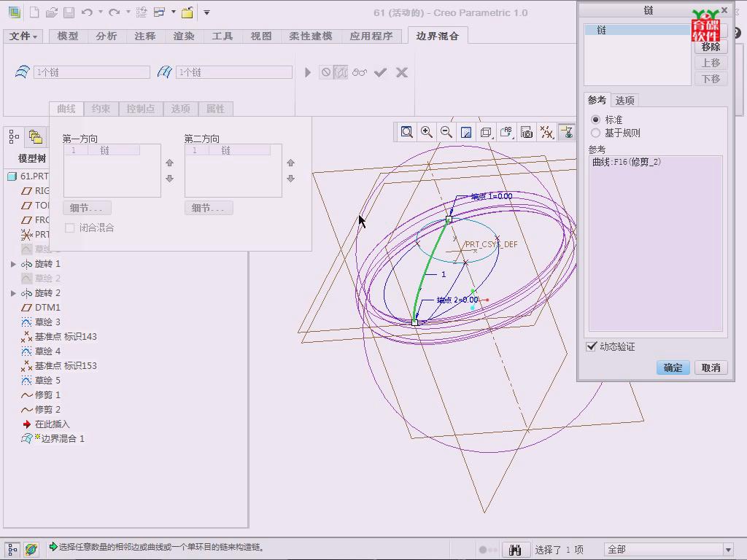Click the 下移 button
This screenshot has width=747, height=560.
point(711,79)
